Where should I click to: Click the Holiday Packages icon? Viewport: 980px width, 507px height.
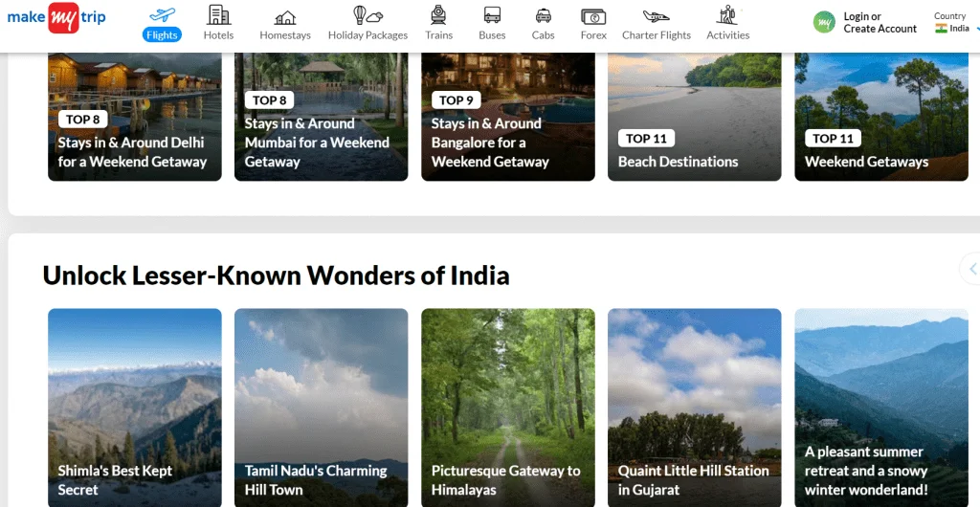pos(367,15)
